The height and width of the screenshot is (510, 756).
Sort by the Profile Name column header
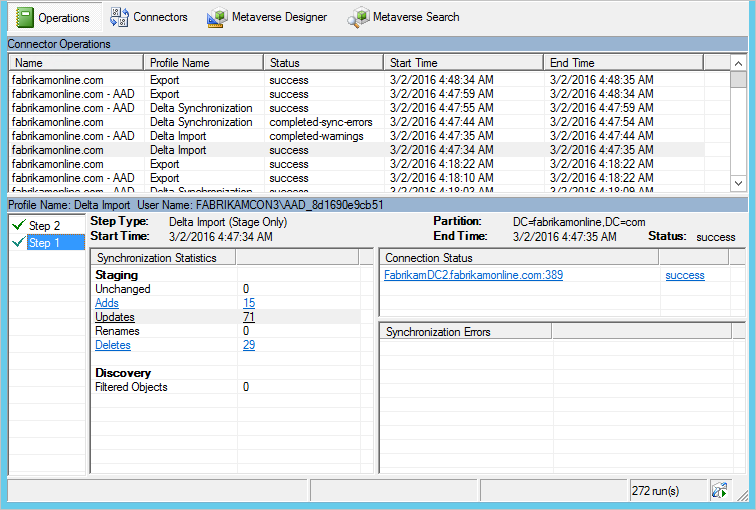click(204, 63)
